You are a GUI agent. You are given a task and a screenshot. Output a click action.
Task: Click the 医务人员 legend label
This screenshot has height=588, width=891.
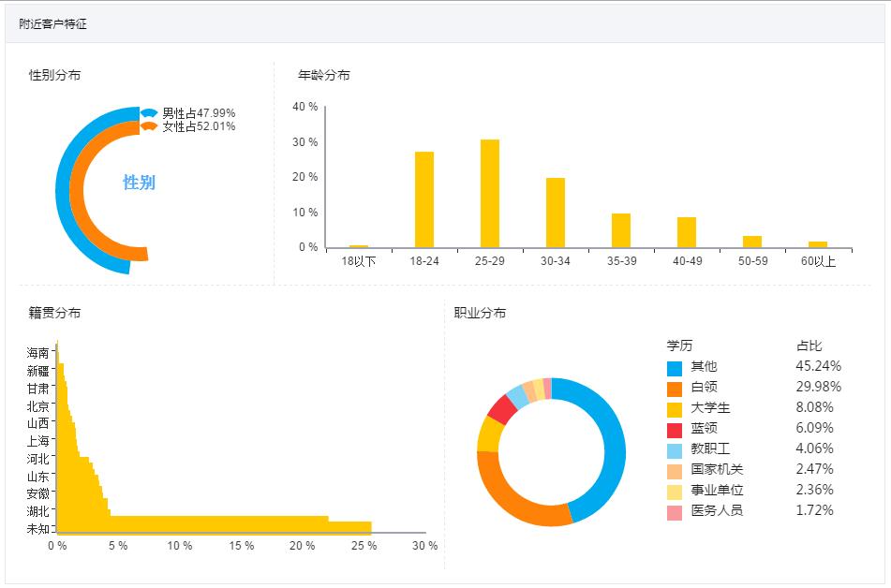point(717,510)
